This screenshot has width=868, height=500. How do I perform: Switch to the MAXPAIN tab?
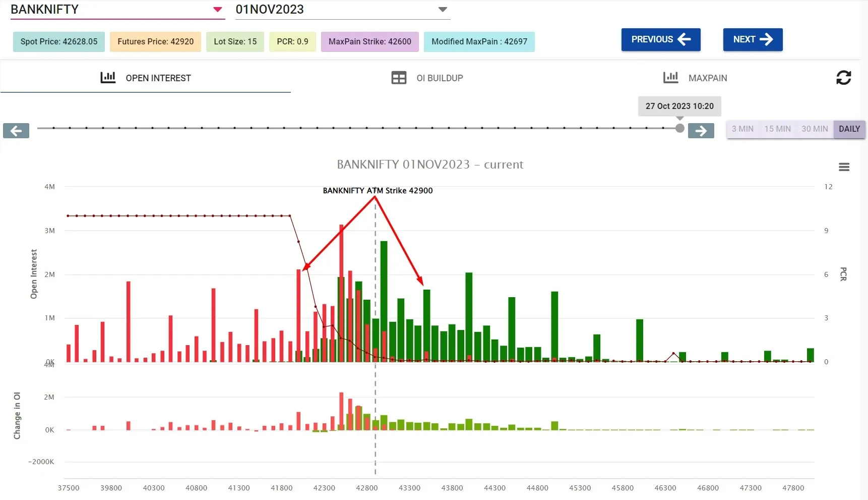point(695,78)
